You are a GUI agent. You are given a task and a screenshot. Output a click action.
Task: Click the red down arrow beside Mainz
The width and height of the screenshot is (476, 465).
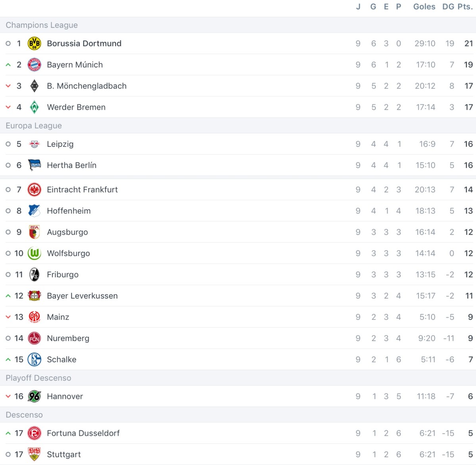[x=8, y=317]
